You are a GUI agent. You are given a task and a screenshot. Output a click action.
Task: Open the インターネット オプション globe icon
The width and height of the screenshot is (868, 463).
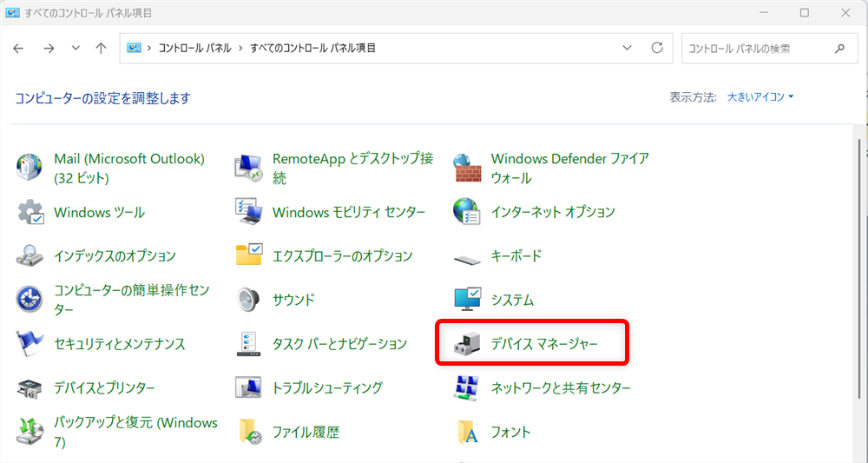467,212
